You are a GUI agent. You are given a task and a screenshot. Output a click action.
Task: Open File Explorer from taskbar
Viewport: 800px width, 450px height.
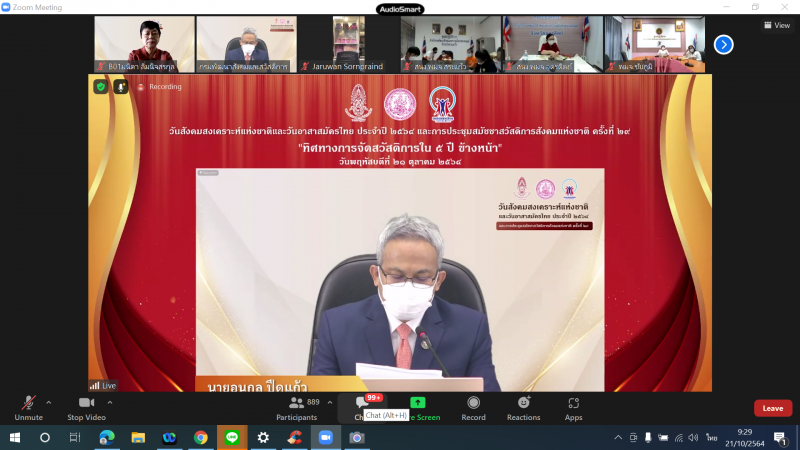coord(138,438)
